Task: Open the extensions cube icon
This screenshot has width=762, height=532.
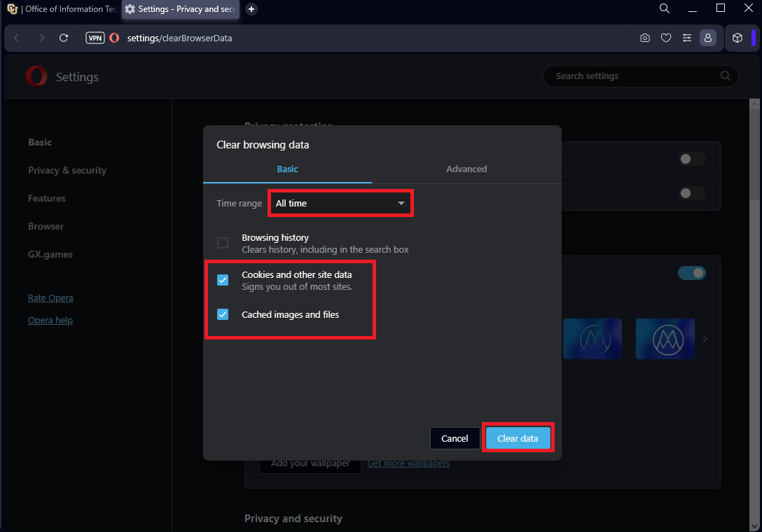Action: click(737, 38)
